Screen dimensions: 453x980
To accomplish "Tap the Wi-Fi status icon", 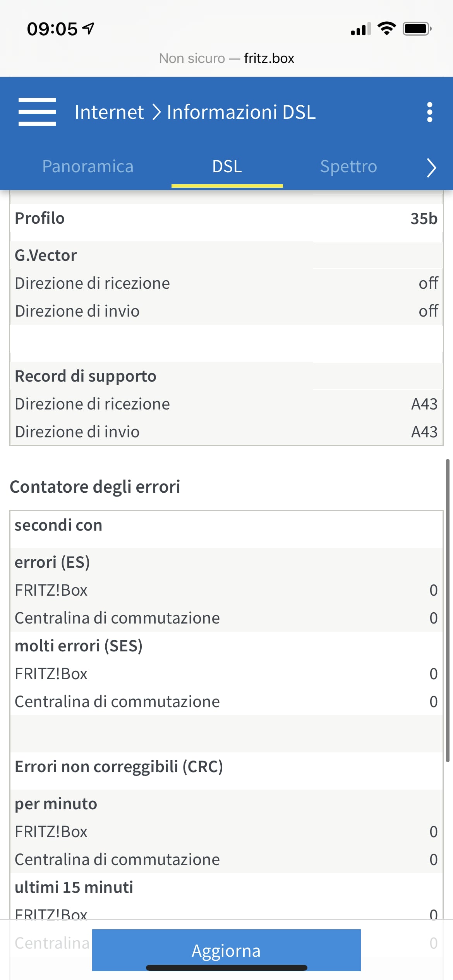I will (386, 29).
